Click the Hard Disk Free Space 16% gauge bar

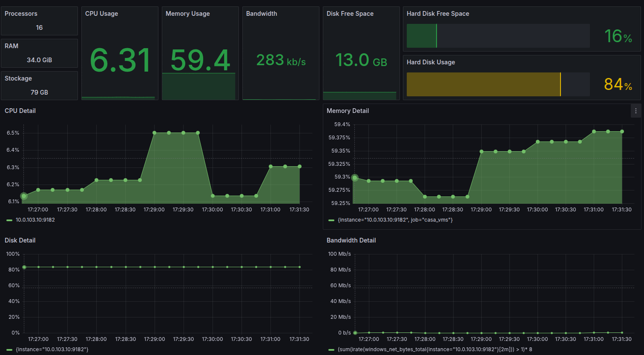(422, 36)
